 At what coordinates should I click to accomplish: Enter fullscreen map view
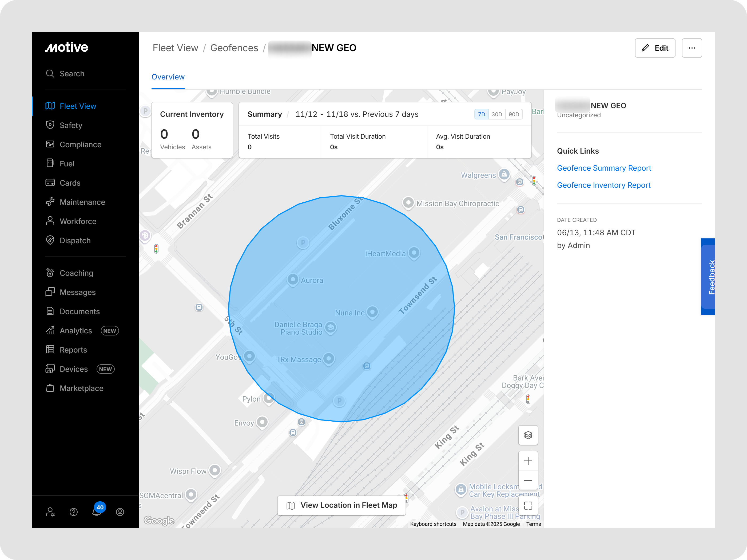point(528,505)
